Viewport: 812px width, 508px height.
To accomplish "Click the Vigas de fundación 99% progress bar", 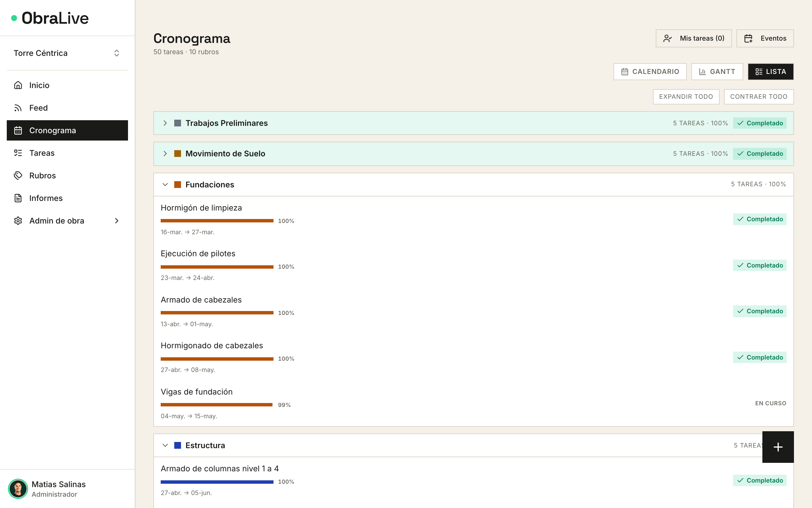I will point(217,405).
